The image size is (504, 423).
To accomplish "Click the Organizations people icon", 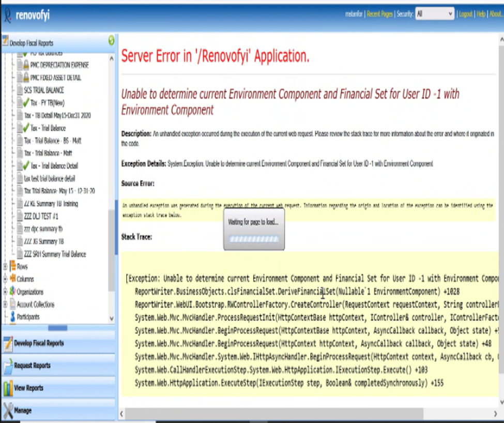I will 13,291.
